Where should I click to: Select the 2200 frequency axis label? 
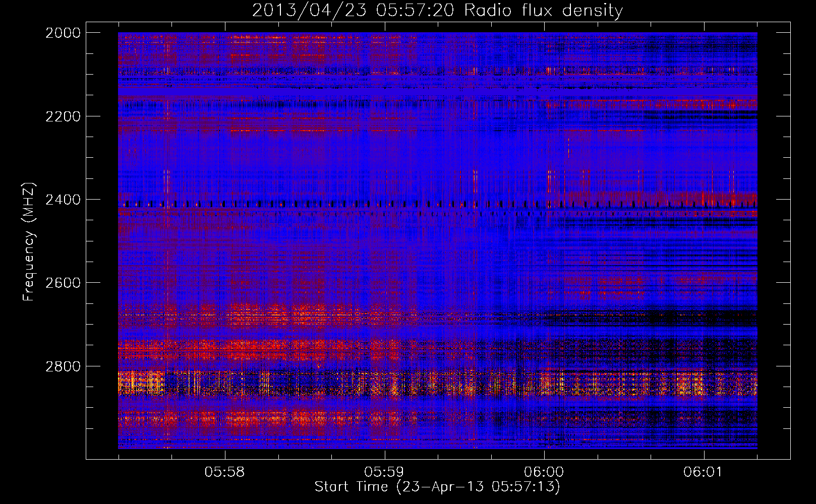pyautogui.click(x=63, y=116)
